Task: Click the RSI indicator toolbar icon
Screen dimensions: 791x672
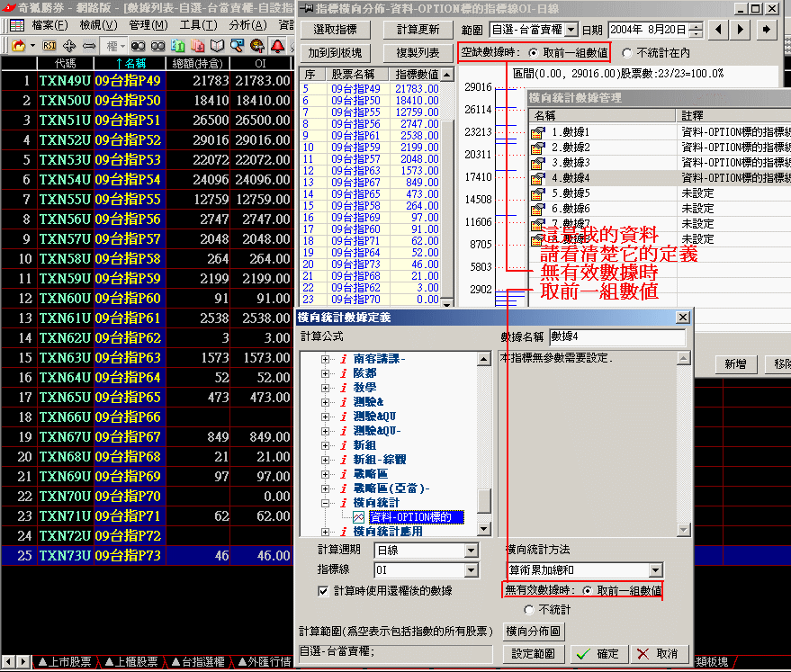Action: coord(49,45)
